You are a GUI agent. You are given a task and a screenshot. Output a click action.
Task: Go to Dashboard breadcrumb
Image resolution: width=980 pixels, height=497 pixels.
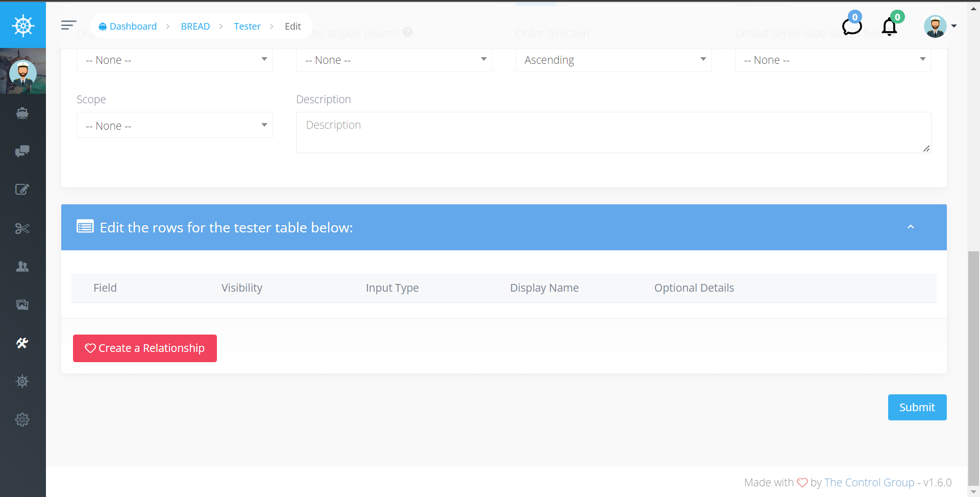[x=128, y=26]
